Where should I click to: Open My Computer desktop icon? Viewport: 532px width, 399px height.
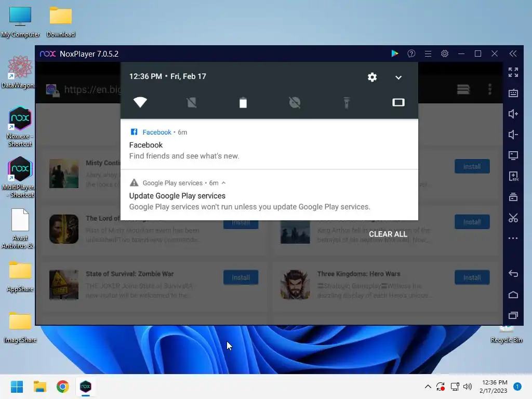[x=20, y=22]
